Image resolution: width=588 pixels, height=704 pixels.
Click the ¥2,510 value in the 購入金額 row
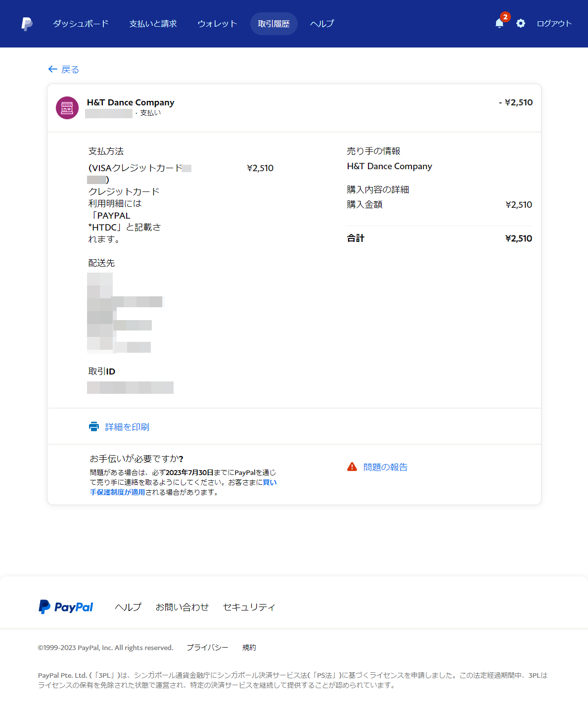pyautogui.click(x=519, y=205)
